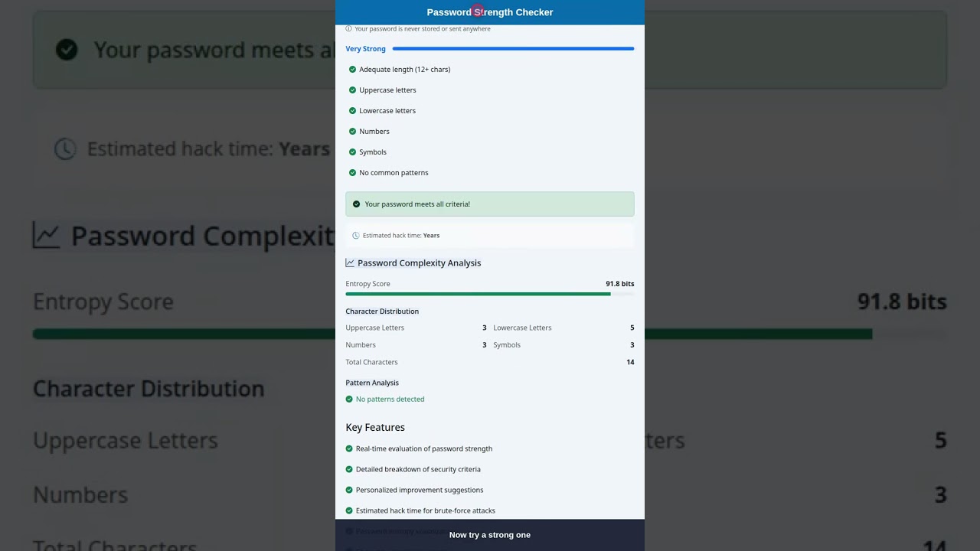Click the 'No patterns detected' text
Screen dimensions: 980x551
pyautogui.click(x=390, y=399)
